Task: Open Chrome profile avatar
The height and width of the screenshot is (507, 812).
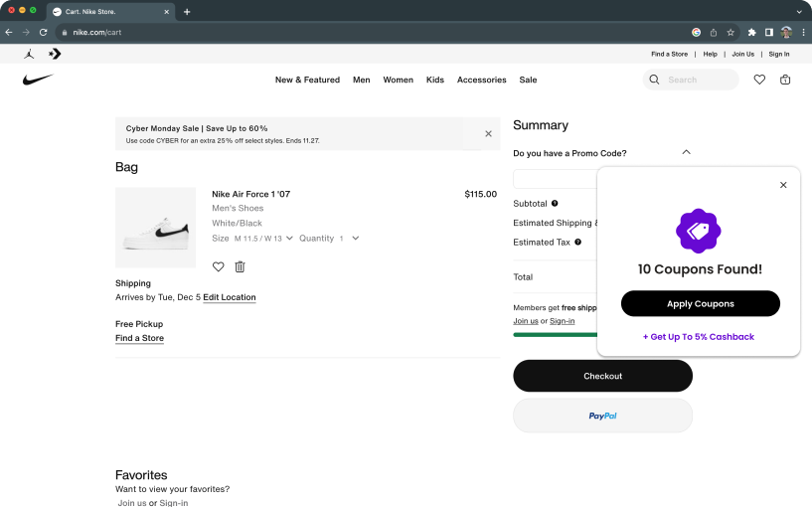Action: (x=786, y=32)
